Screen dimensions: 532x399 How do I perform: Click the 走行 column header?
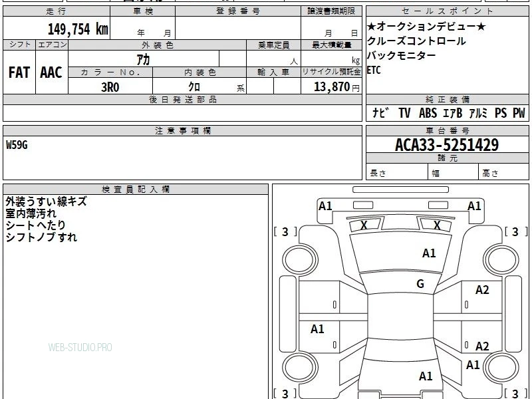tap(57, 11)
